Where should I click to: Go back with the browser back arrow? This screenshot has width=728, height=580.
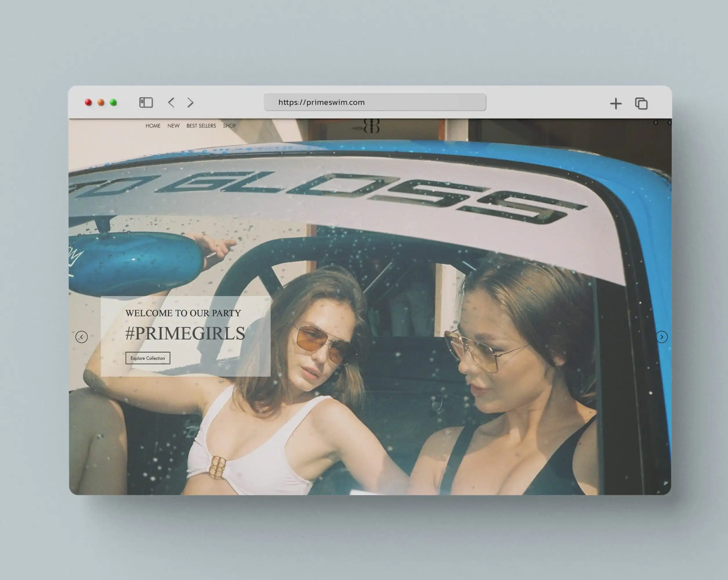171,102
